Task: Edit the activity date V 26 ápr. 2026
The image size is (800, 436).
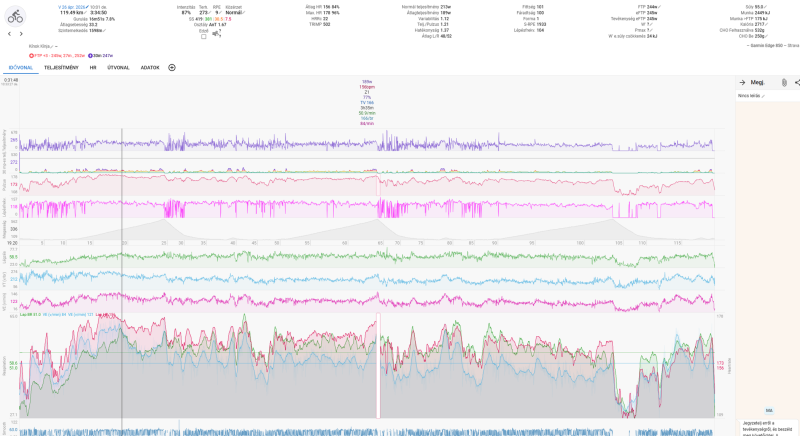Action: click(x=73, y=7)
